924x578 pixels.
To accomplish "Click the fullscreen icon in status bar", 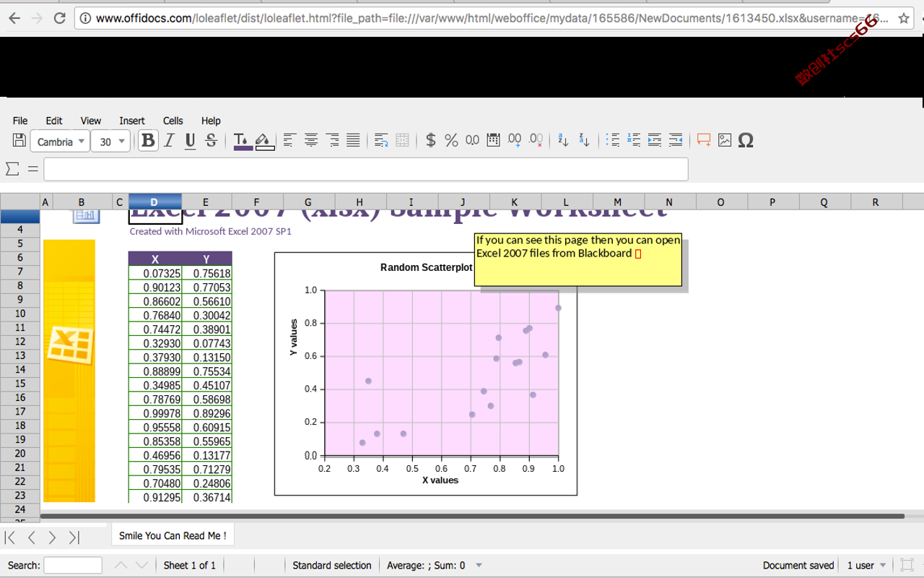I will click(x=907, y=565).
